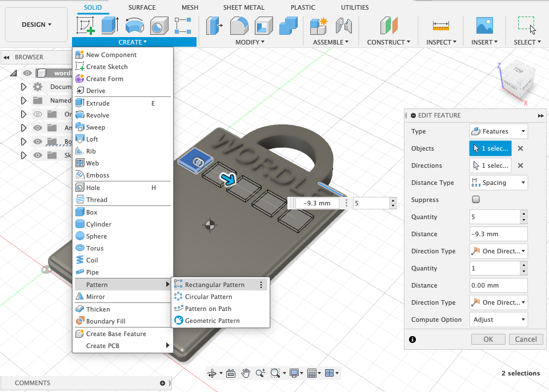Click the info icon in Edit Feature
The width and height of the screenshot is (549, 392).
point(412,339)
